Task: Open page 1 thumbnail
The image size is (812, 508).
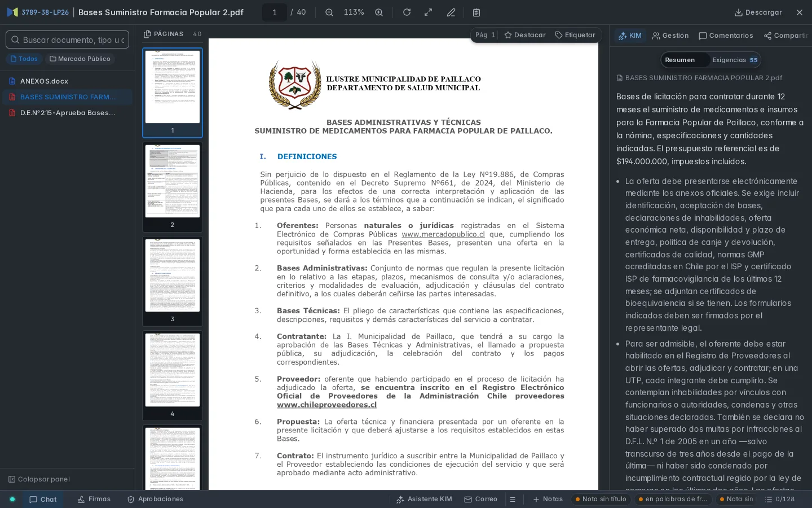Action: pos(173,93)
